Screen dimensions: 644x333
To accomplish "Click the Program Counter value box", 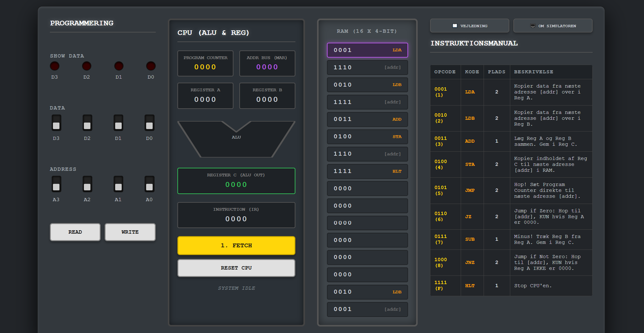I will pyautogui.click(x=205, y=63).
